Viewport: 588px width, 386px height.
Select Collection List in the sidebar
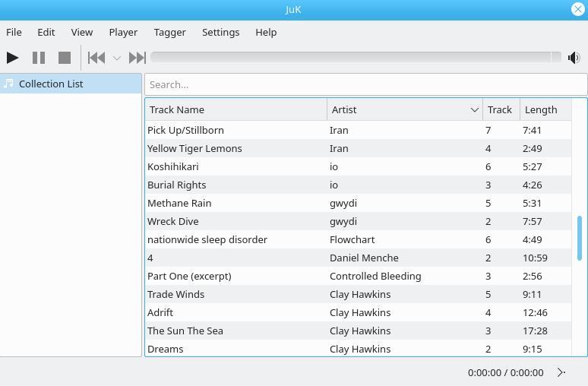(71, 84)
